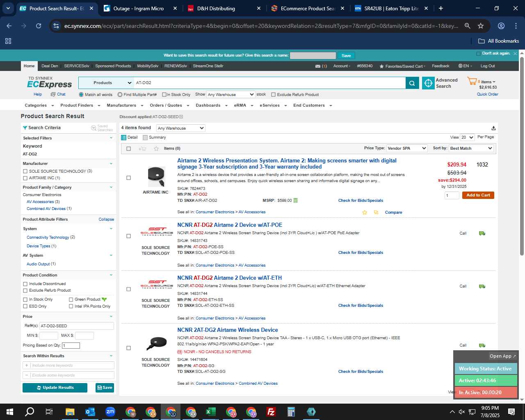Go to the Deal Den tab
The height and width of the screenshot is (420, 525).
tap(50, 66)
